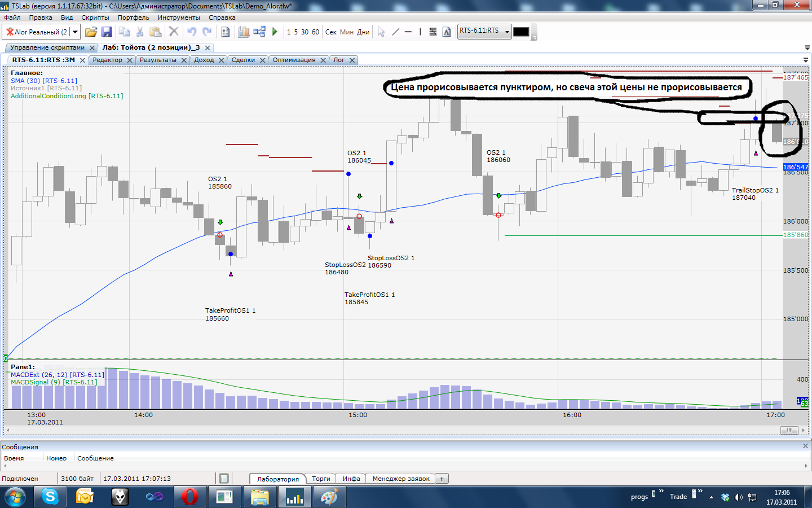Image resolution: width=812 pixels, height=508 pixels.
Task: Switch to the Доход tab
Action: [204, 60]
